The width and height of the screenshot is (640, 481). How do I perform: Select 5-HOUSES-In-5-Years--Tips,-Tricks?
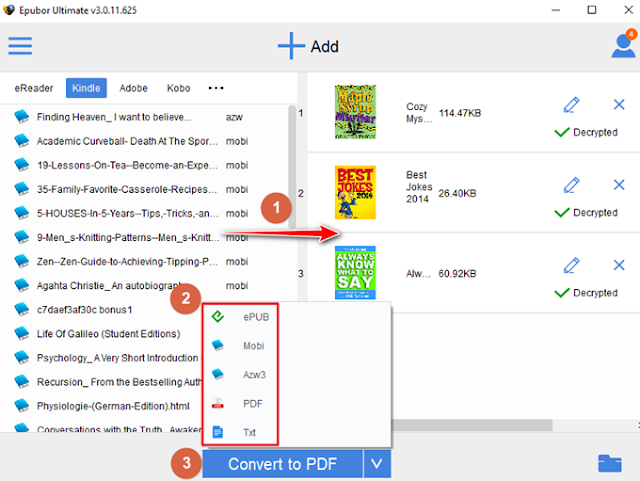tap(127, 214)
